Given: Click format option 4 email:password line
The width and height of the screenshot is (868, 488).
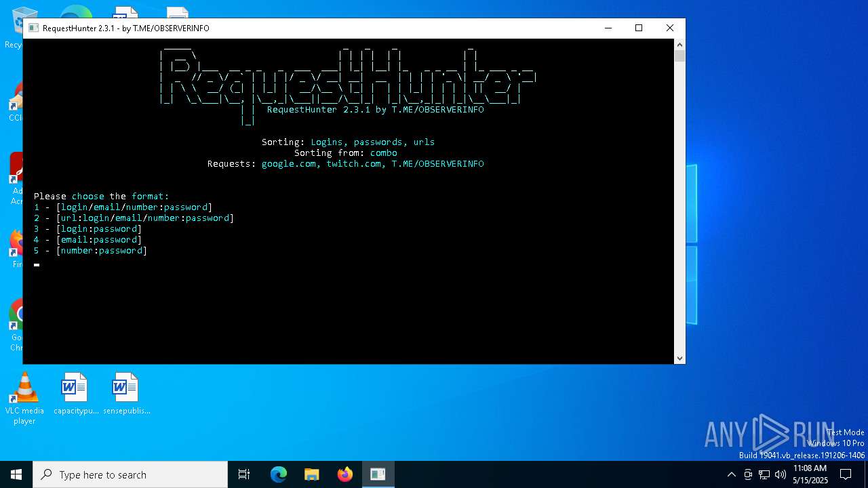Looking at the screenshot, I should click(x=87, y=239).
